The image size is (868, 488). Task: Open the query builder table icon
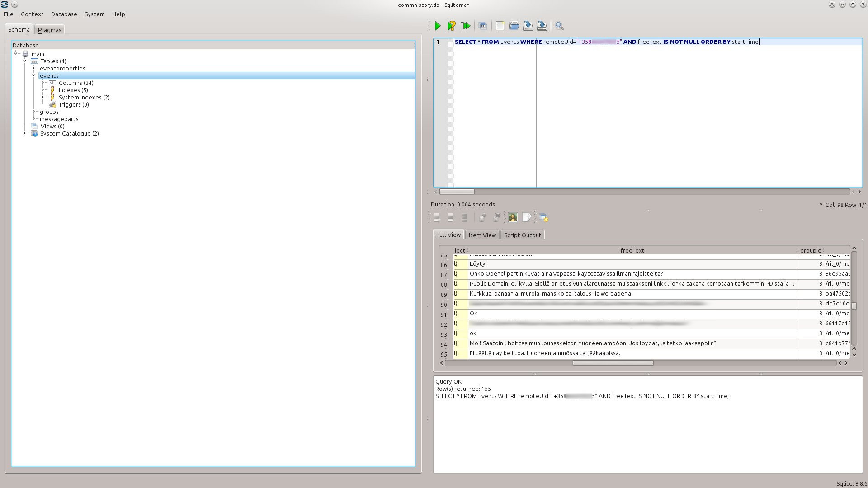(483, 26)
